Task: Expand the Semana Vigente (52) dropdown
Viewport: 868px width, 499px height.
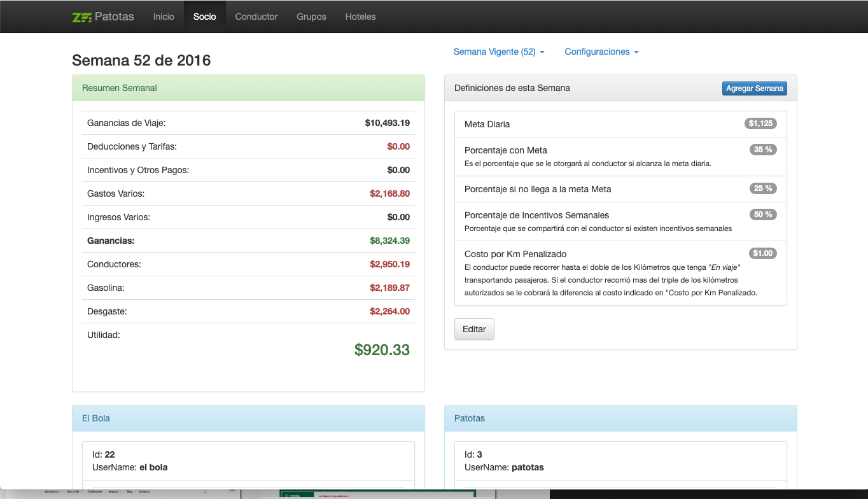Action: click(x=499, y=52)
